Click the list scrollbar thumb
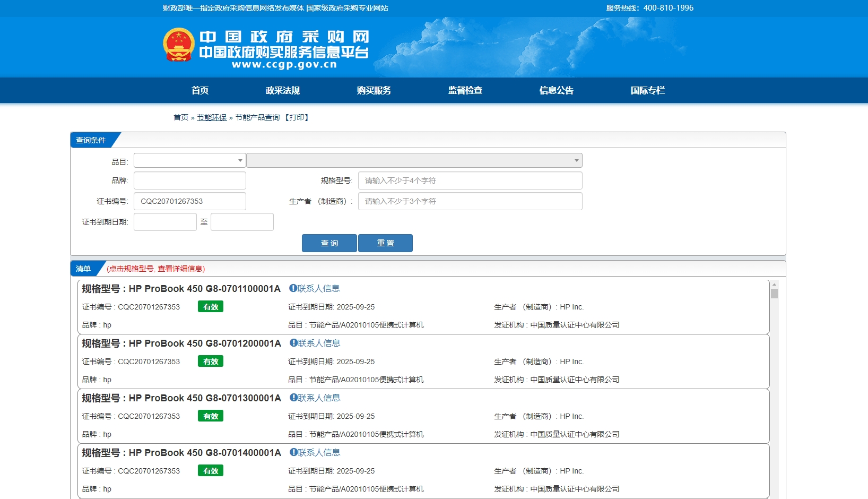This screenshot has height=499, width=868. (x=774, y=294)
